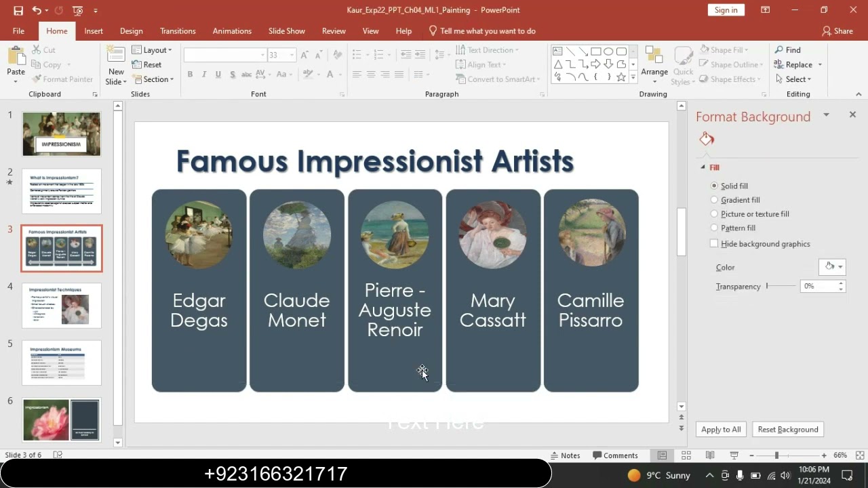Click Start From Beginning presentation icon
The width and height of the screenshot is (868, 488).
77,10
